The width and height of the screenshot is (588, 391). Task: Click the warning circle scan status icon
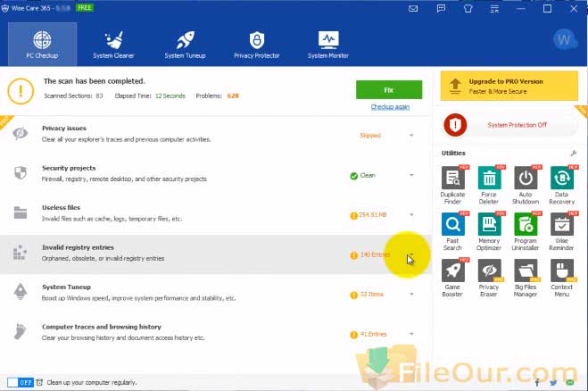click(21, 91)
